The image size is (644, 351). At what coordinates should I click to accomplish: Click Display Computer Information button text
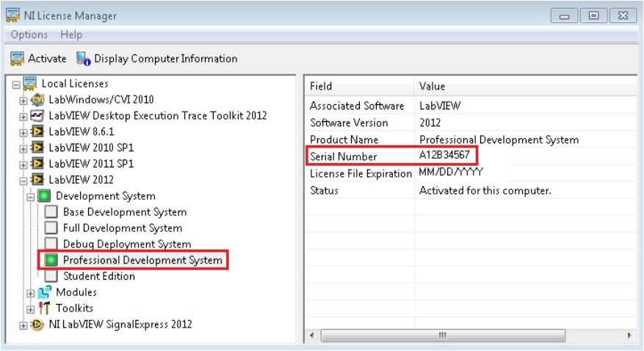click(x=166, y=59)
